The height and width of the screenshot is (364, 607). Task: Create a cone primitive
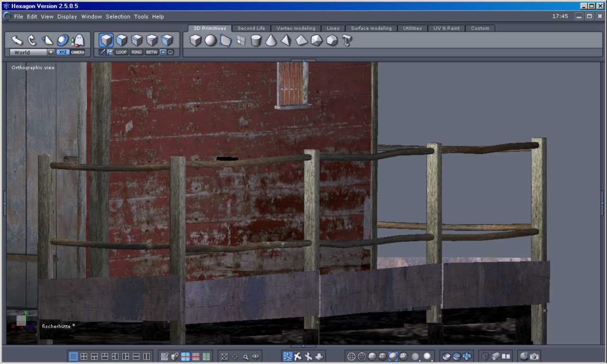tap(271, 40)
